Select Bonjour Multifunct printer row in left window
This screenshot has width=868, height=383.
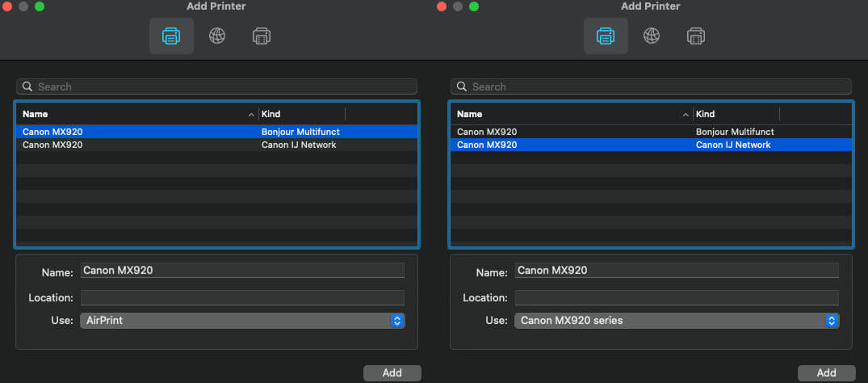point(216,132)
